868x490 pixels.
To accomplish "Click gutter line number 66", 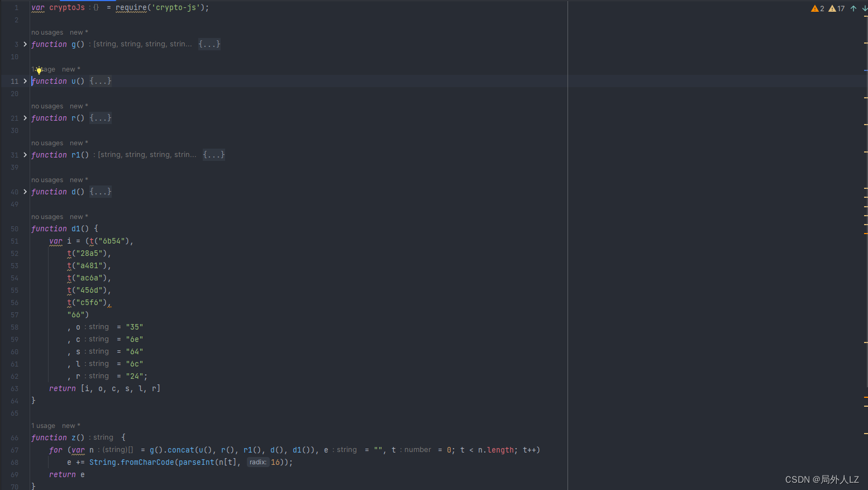I will click(15, 437).
